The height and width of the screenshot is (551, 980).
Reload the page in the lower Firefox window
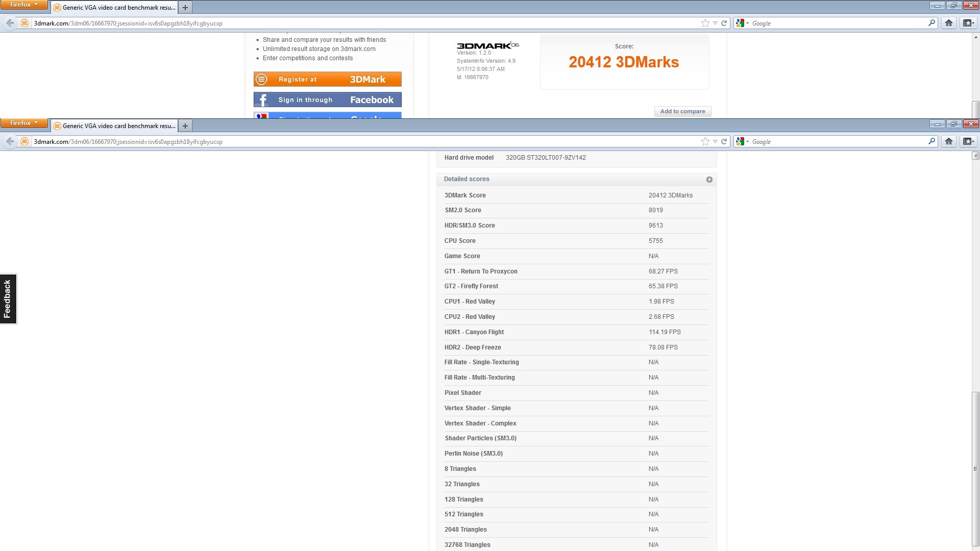[x=724, y=141]
